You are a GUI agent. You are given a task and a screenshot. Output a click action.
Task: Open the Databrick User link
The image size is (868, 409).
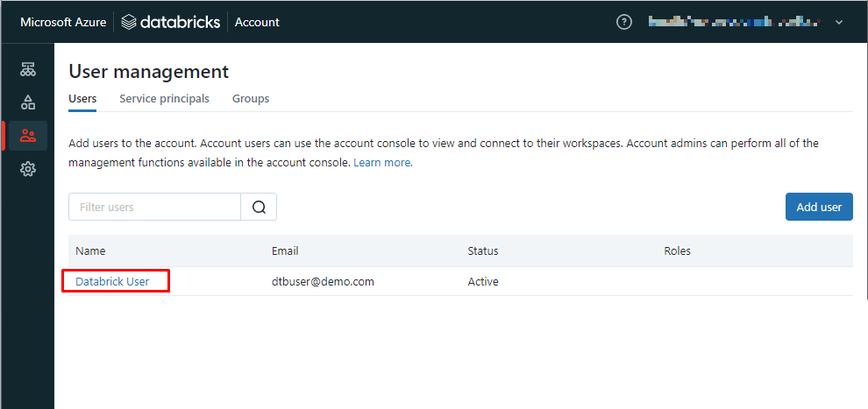[112, 281]
